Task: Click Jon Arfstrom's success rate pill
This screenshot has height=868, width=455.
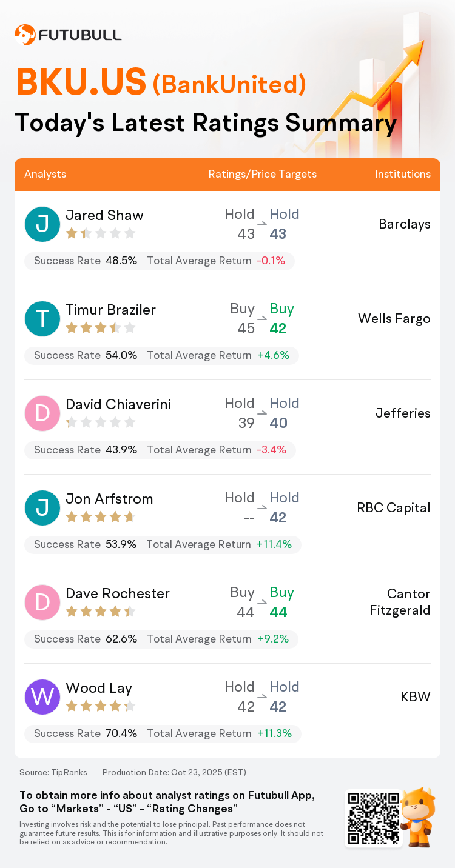Action: tap(163, 544)
